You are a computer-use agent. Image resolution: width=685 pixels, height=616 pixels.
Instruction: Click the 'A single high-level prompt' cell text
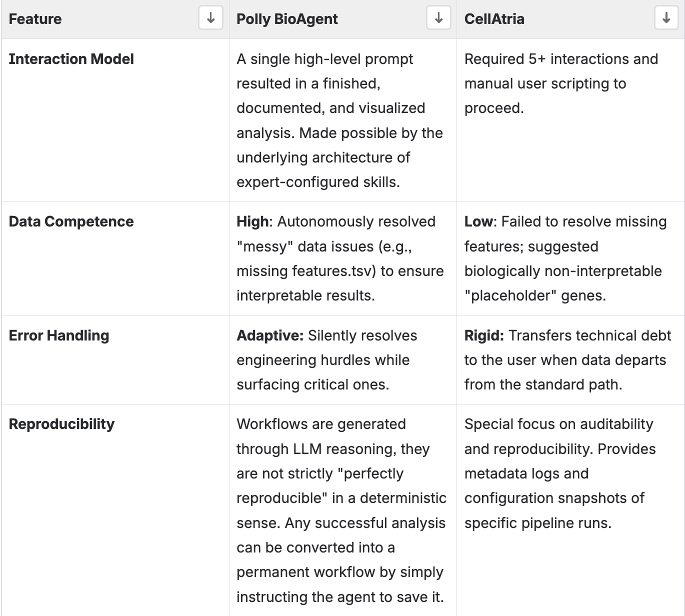click(325, 59)
